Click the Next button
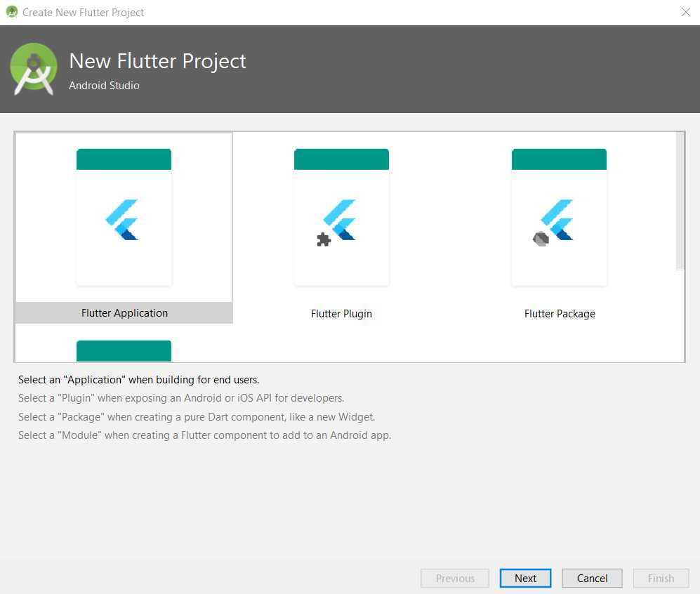Screen dimensions: 700x594 tap(525, 578)
